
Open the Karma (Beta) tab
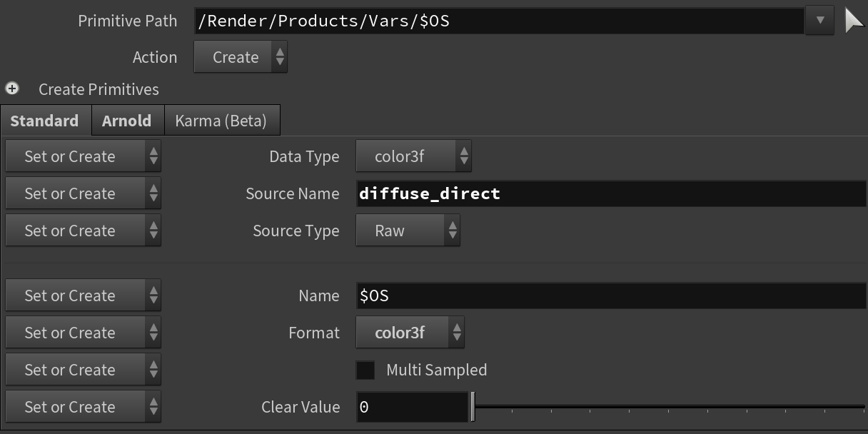pyautogui.click(x=221, y=121)
